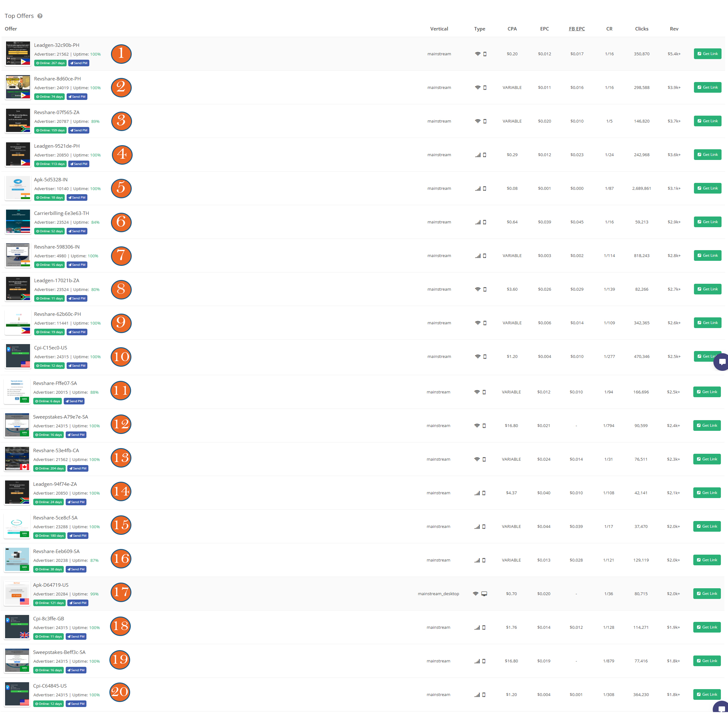Screen dimensions: 728x713
Task: Sort offers by the EPC column
Action: pyautogui.click(x=544, y=29)
